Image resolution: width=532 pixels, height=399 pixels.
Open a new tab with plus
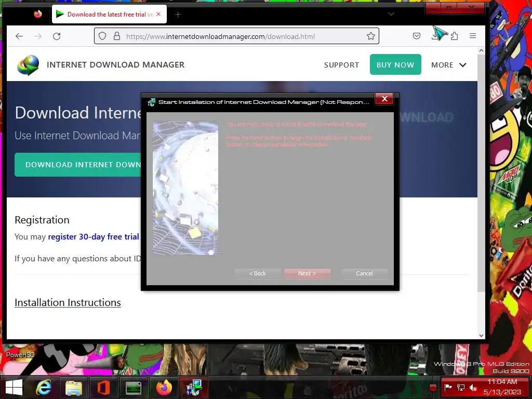click(178, 14)
